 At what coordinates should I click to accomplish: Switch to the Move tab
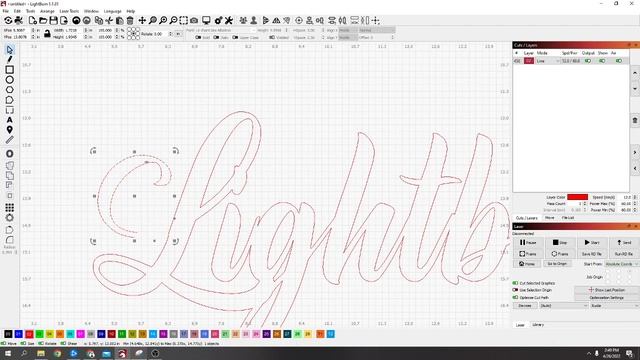[549, 218]
